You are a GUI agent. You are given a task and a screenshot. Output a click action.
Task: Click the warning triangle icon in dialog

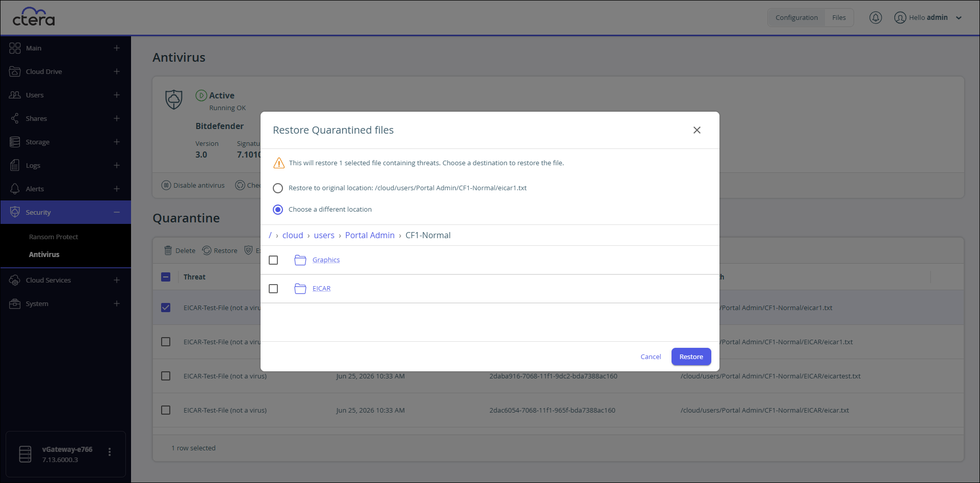[279, 163]
